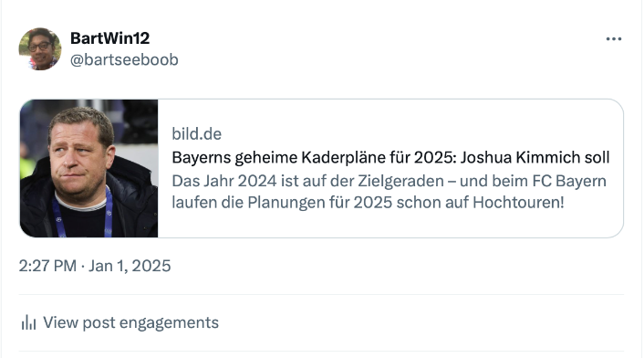Select the Das Jahr 2024 description line
The height and width of the screenshot is (358, 644).
(x=389, y=181)
